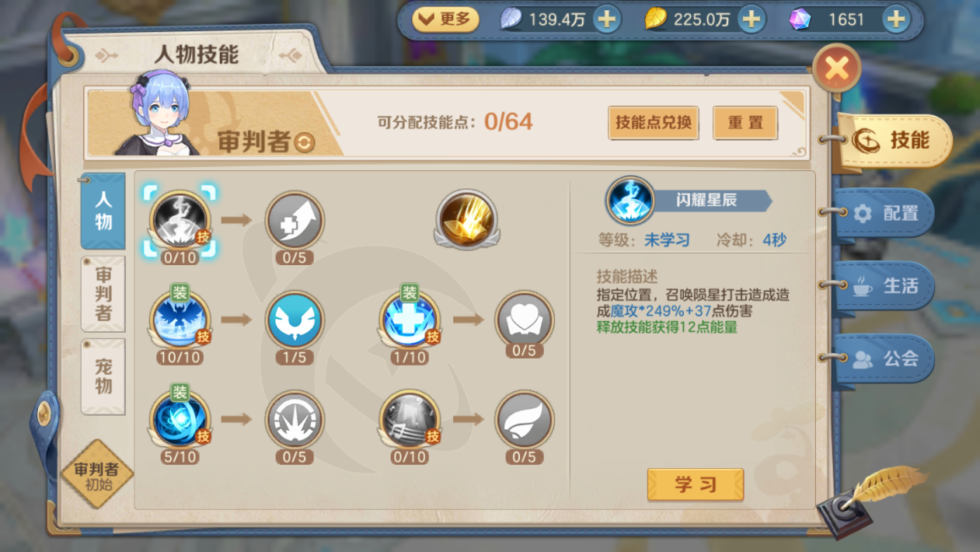Switch to the 宠物 side tab
980x552 pixels.
103,376
